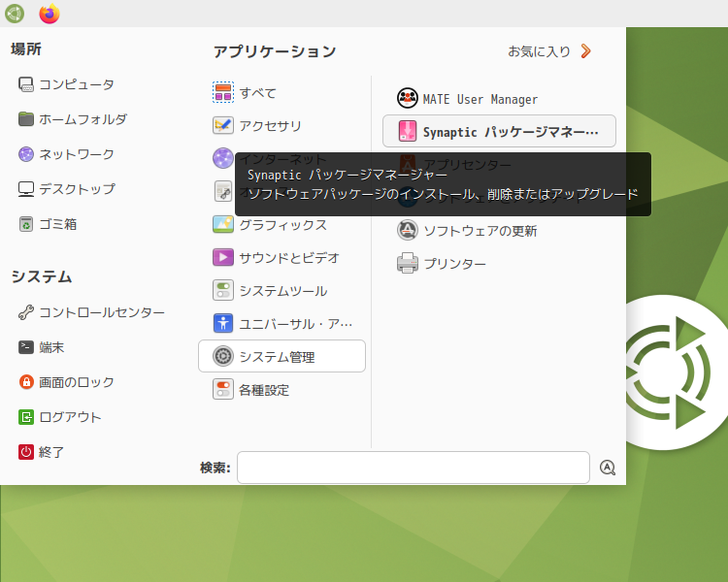
Task: Click the ホームフォルダ text label
Action: [x=83, y=119]
